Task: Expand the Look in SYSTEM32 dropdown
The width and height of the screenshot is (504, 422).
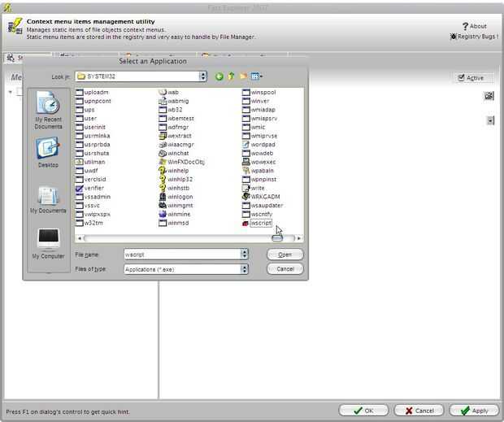Action: pyautogui.click(x=203, y=76)
